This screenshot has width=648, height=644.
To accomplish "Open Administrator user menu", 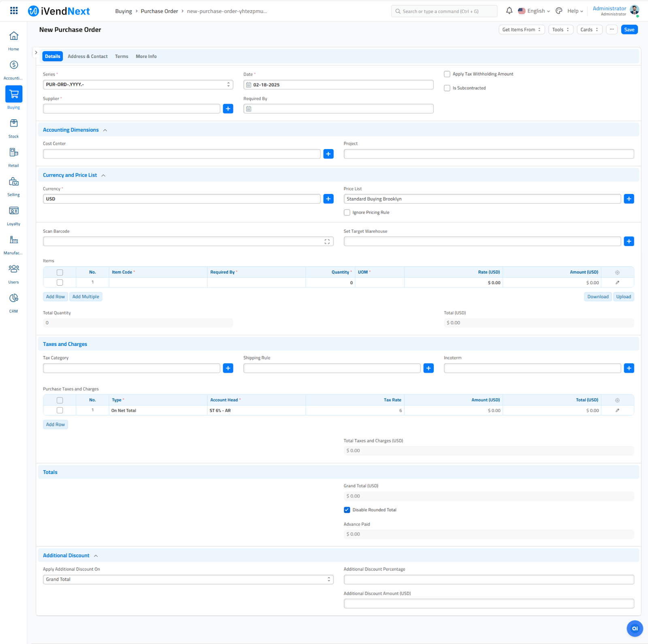I will 616,11.
